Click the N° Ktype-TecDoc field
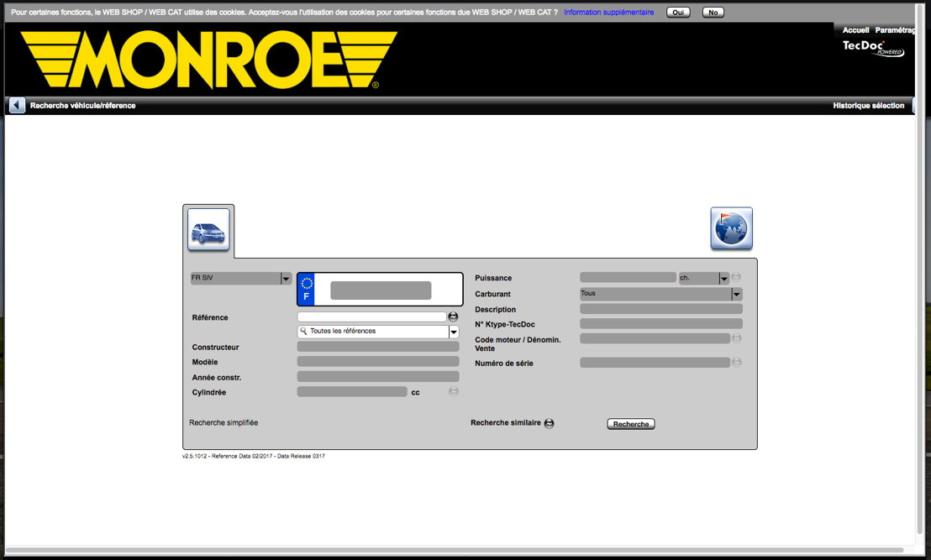Screen dimensions: 931x560 (x=661, y=323)
